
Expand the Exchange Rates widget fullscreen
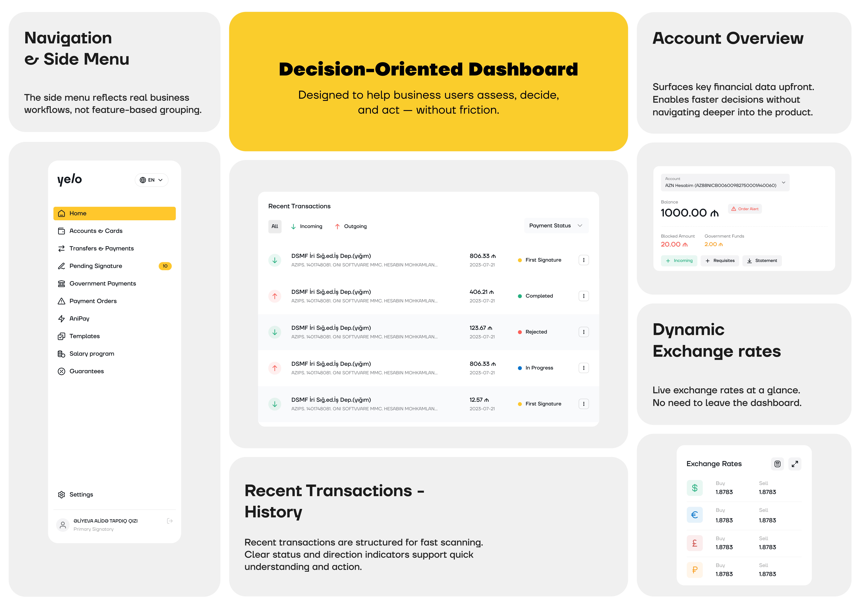795,464
